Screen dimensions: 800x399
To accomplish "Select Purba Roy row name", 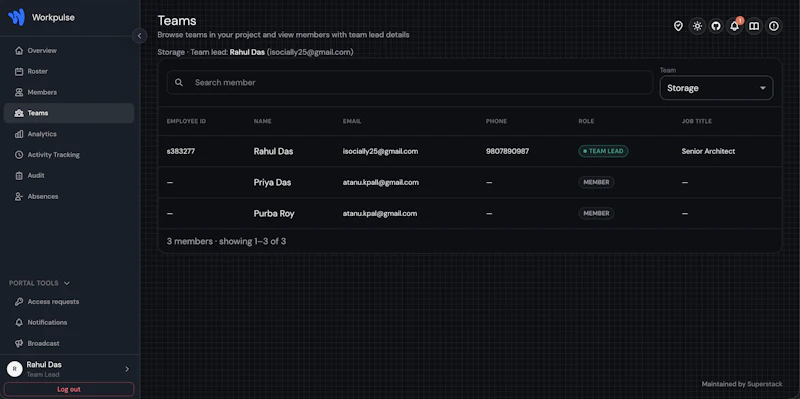I will [274, 214].
